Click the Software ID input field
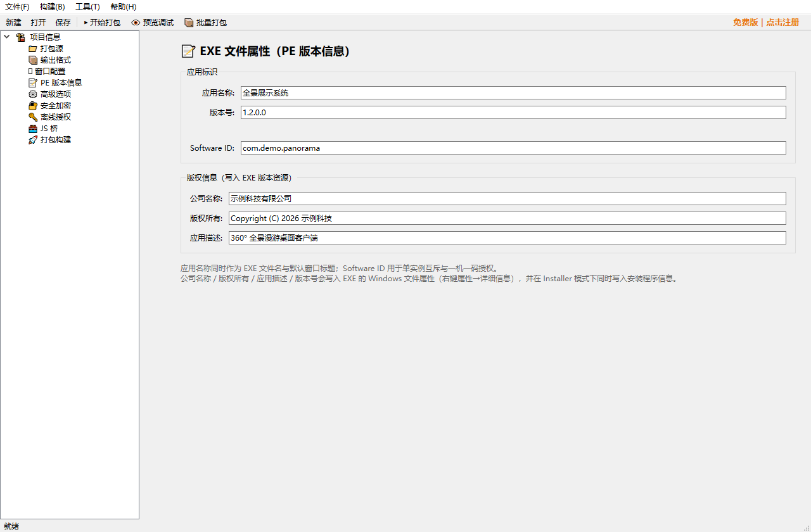Viewport: 811px width, 532px height. [x=513, y=148]
